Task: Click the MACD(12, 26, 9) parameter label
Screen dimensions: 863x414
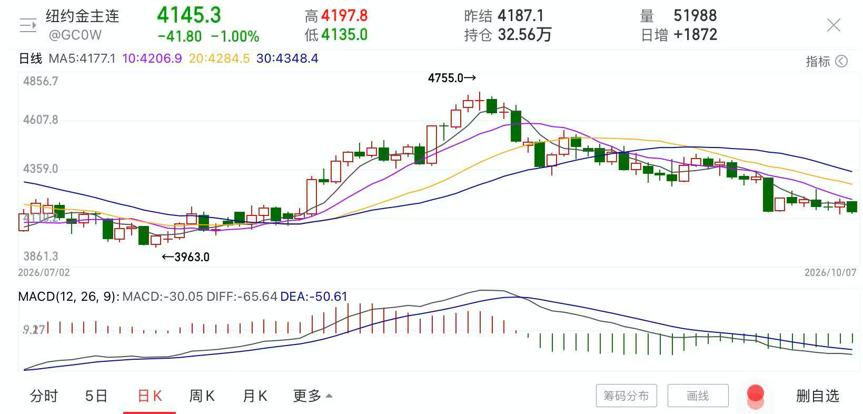Action: pyautogui.click(x=68, y=296)
